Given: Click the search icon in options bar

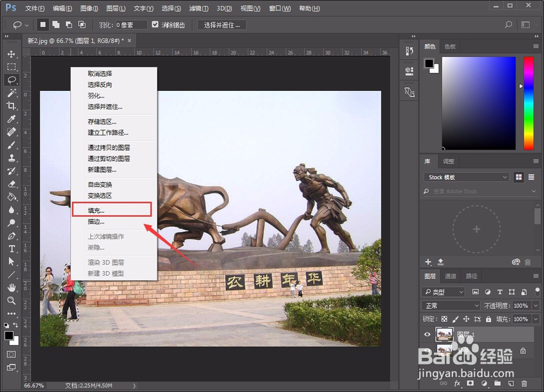Looking at the screenshot, I should pos(508,24).
